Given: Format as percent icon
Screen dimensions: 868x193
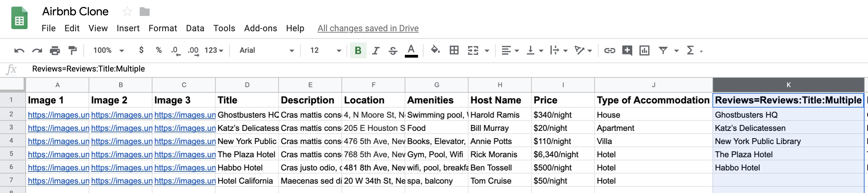Looking at the screenshot, I should [x=159, y=50].
